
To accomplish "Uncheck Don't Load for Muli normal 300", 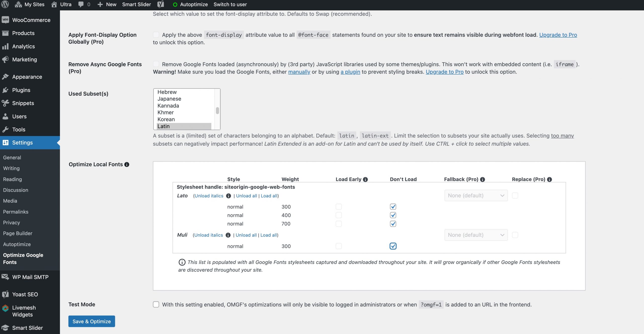I will [393, 246].
